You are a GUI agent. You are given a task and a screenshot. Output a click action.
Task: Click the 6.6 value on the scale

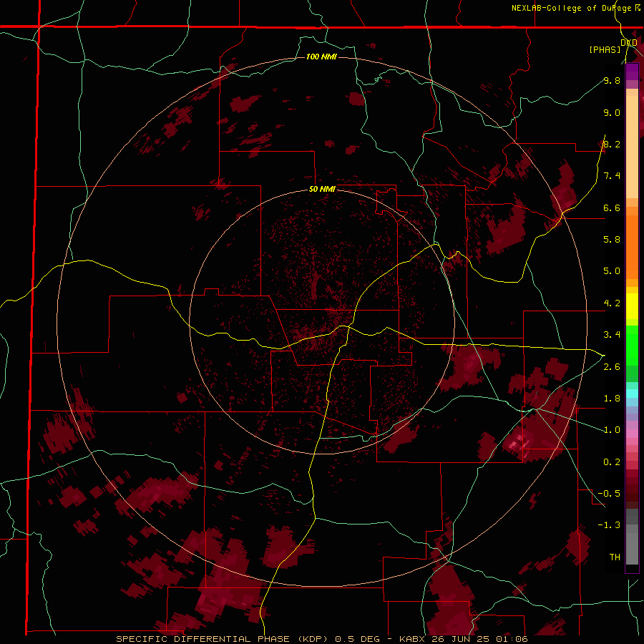(x=612, y=208)
